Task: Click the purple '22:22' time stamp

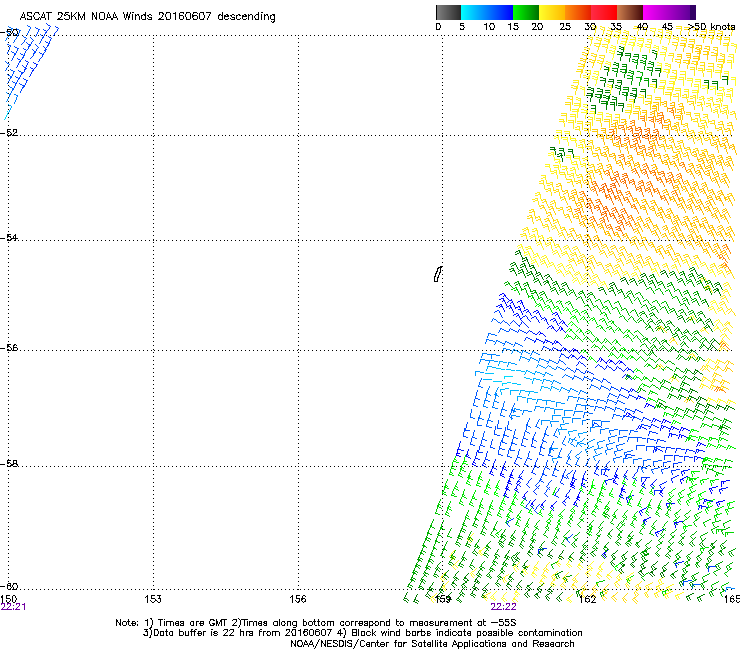Action: click(504, 607)
